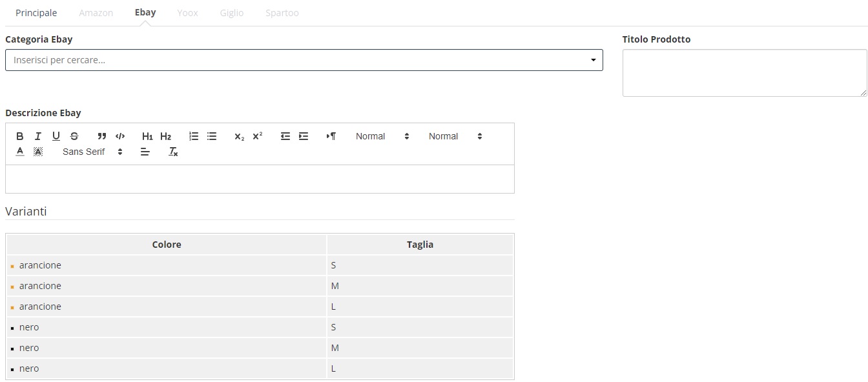Toggle bold formatting in the editor
This screenshot has height=382, width=868.
tap(20, 136)
